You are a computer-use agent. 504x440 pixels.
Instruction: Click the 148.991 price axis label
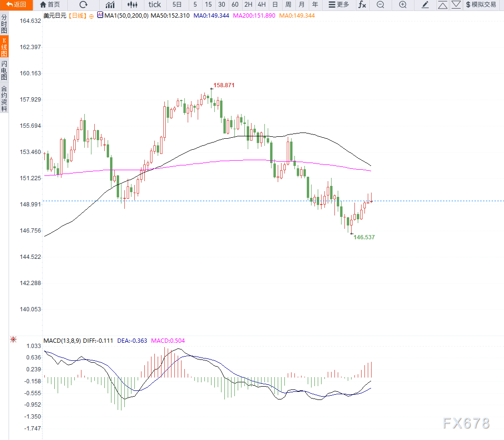click(30, 205)
